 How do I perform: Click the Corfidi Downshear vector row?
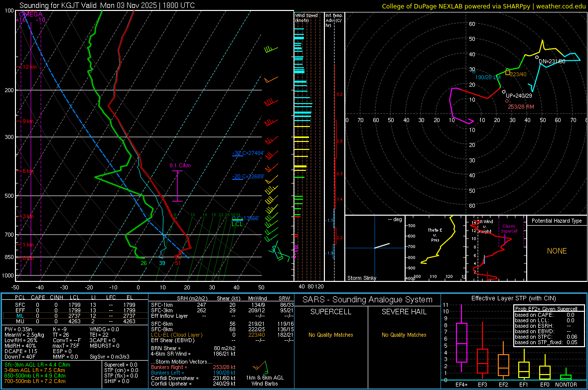coord(193,378)
